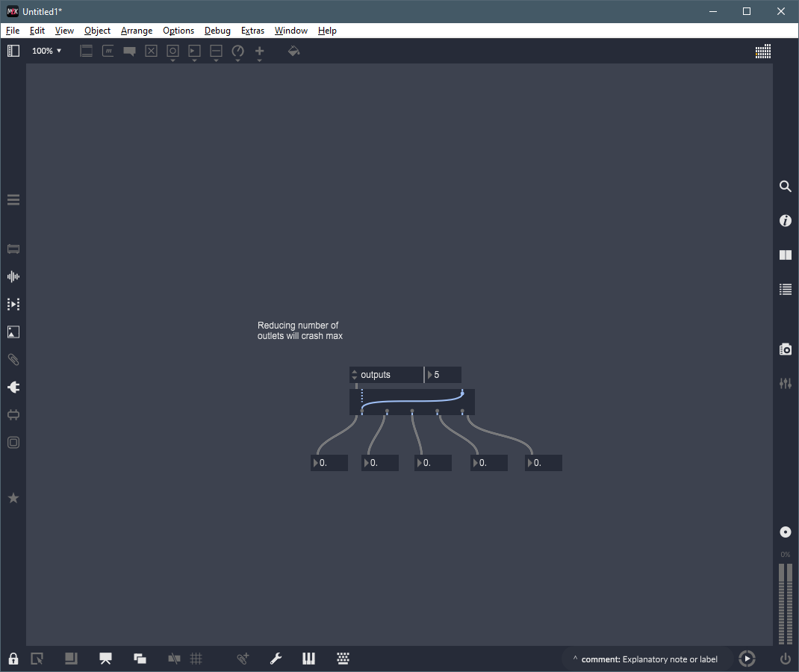Click the add plus button in top toolbar
Image resolution: width=799 pixels, height=672 pixels.
coord(259,52)
